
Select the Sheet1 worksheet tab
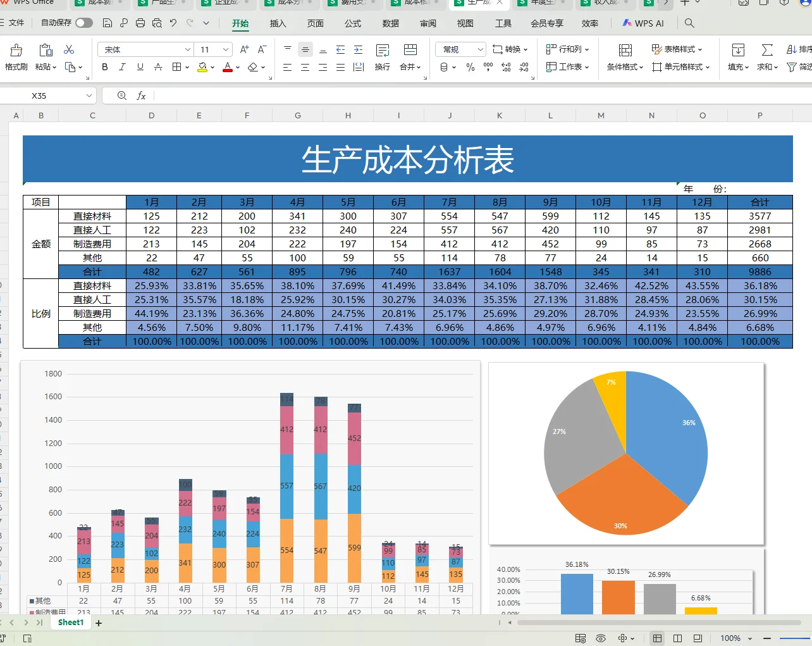tap(70, 622)
